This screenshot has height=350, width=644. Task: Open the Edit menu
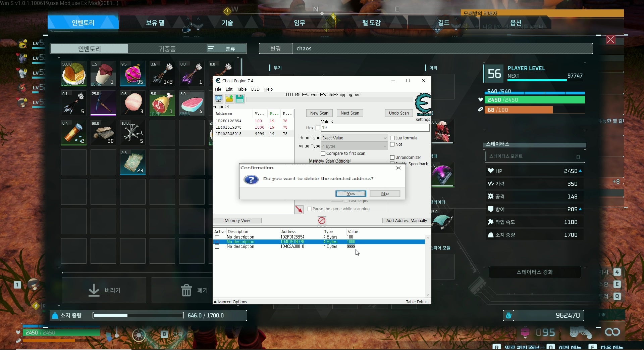(x=229, y=89)
